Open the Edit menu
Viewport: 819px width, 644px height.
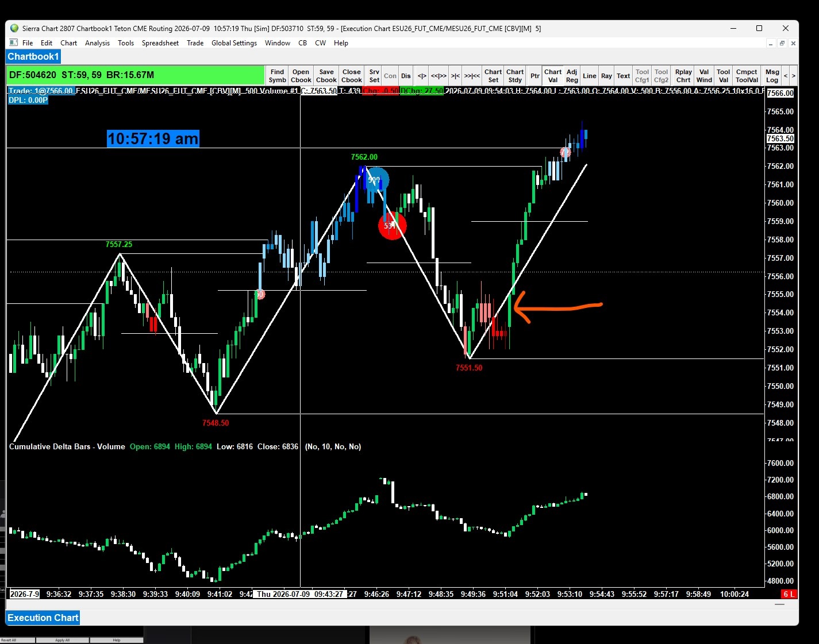[x=47, y=43]
